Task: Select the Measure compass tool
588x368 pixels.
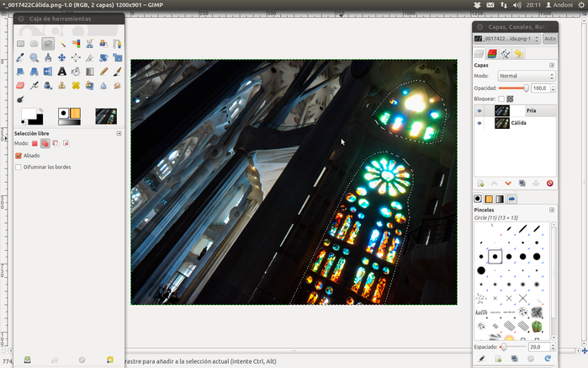Action: pyautogui.click(x=48, y=57)
